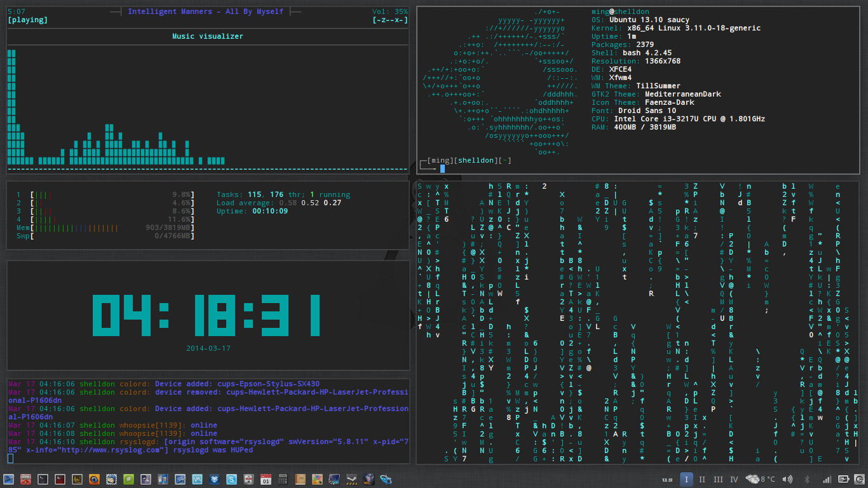
Task: Click the 'Vol: 35%' volume readout
Action: click(x=390, y=11)
